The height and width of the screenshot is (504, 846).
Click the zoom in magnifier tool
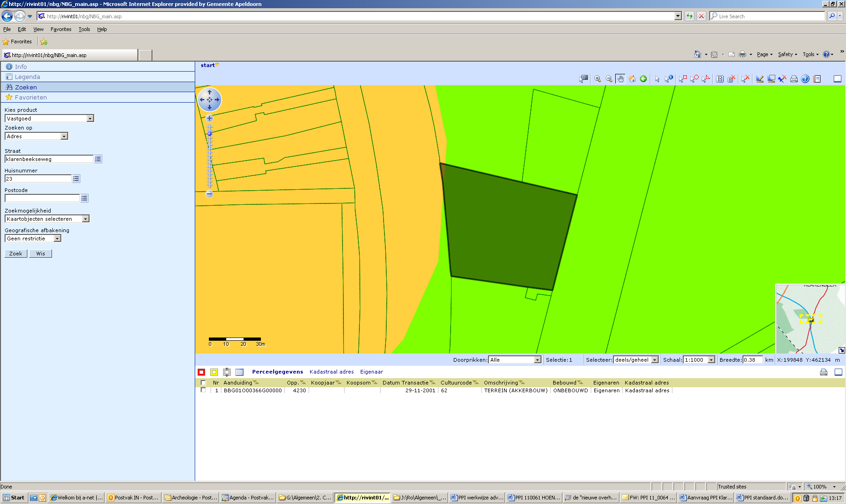pyautogui.click(x=597, y=79)
